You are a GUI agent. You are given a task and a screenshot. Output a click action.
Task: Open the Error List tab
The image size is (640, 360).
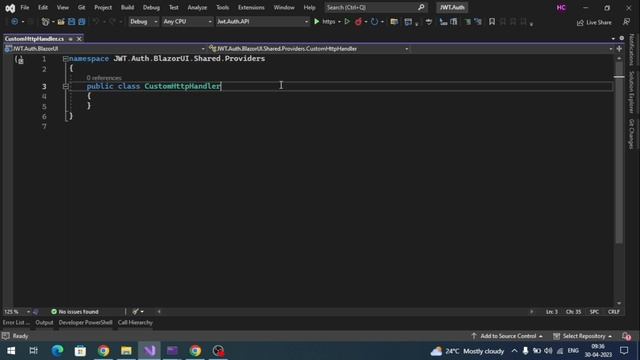(x=16, y=322)
